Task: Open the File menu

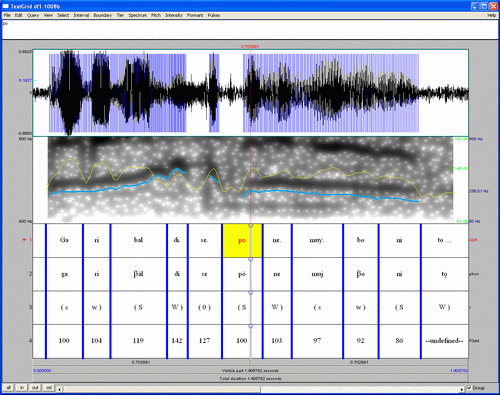Action: 7,15
